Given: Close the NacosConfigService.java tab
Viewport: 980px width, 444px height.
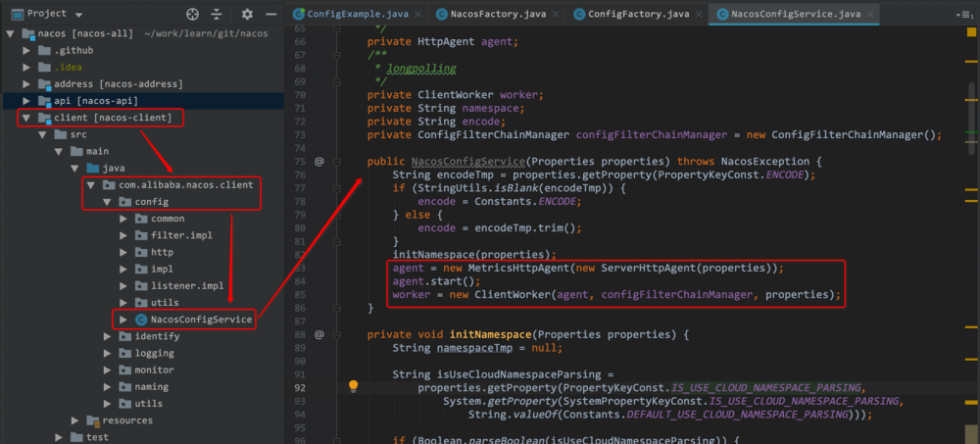Looking at the screenshot, I should (x=869, y=14).
